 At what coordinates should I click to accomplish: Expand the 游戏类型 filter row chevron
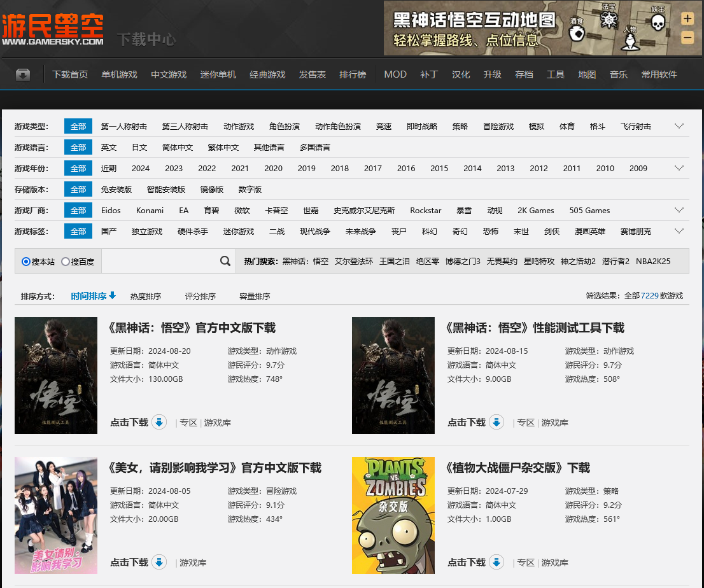click(679, 126)
